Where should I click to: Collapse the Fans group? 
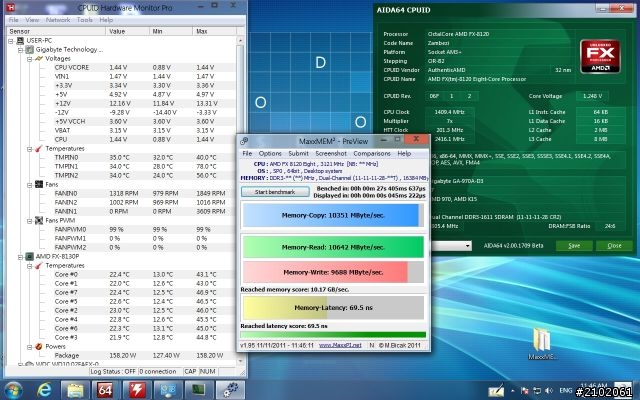tap(29, 185)
